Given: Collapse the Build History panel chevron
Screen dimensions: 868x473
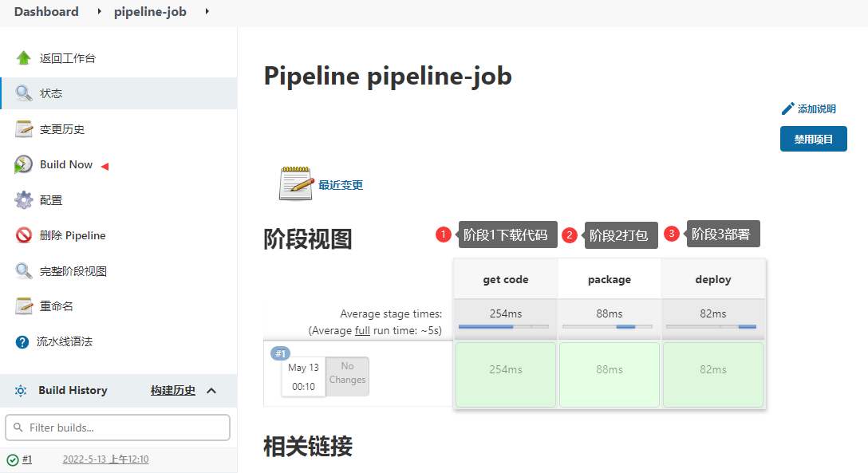Looking at the screenshot, I should (211, 391).
